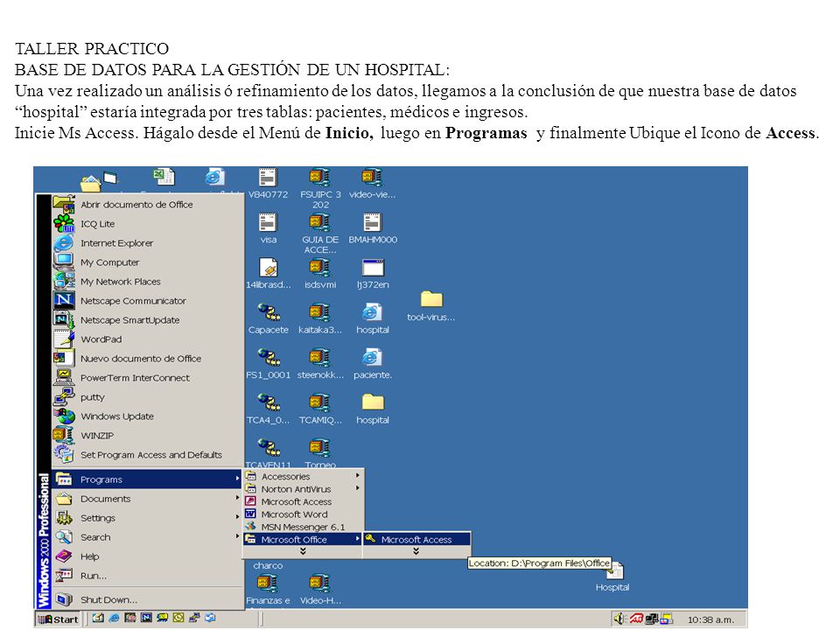Launch Netscape Communicator from Start menu

coord(148,301)
